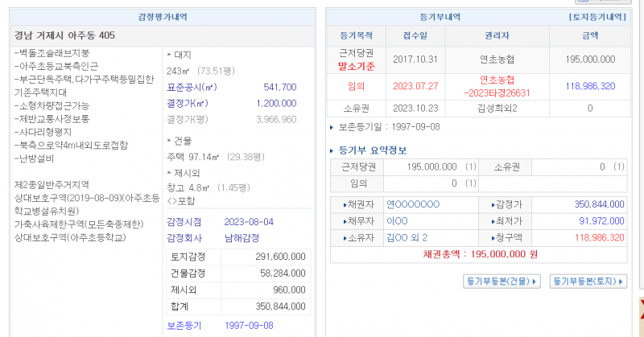Click the 결정가(㎡) link
Viewport: 644px width, 337px height.
click(x=187, y=103)
